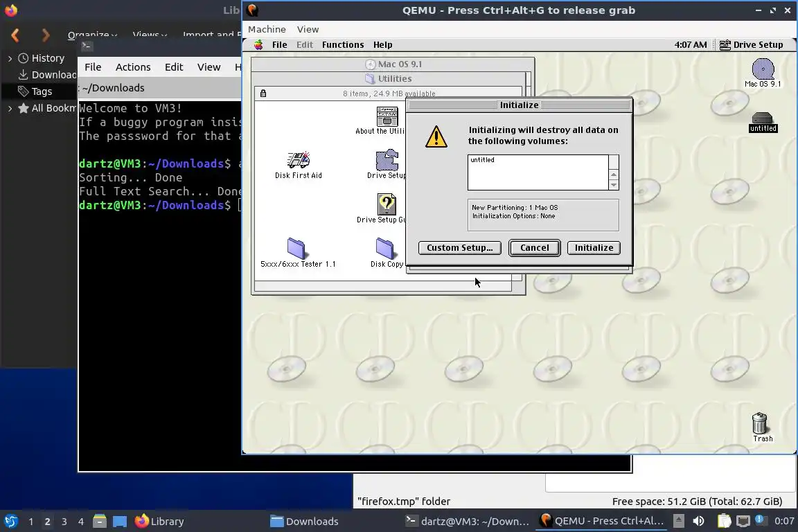The width and height of the screenshot is (798, 532).
Task: Open the terminal Actions menu
Action: click(x=133, y=67)
